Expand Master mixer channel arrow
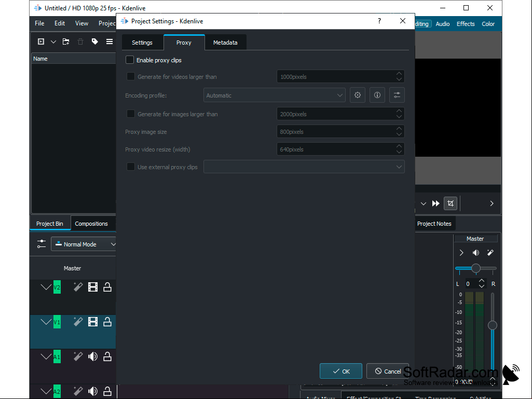 [461, 253]
